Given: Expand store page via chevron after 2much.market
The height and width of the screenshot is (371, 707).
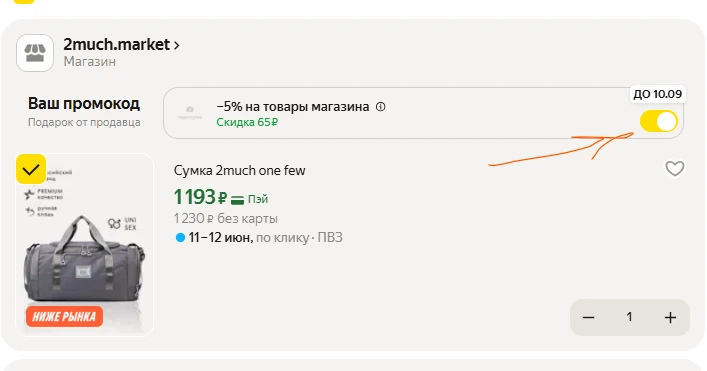Looking at the screenshot, I should click(x=177, y=46).
